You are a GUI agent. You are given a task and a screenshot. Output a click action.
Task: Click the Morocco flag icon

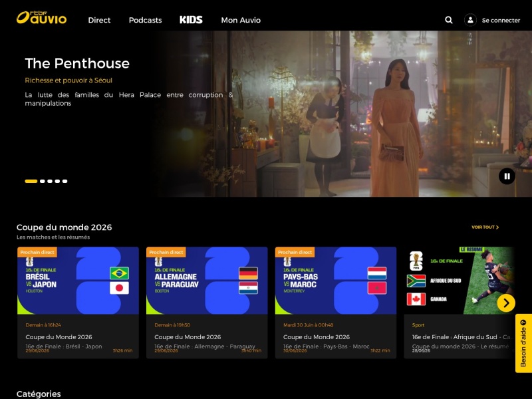click(377, 288)
